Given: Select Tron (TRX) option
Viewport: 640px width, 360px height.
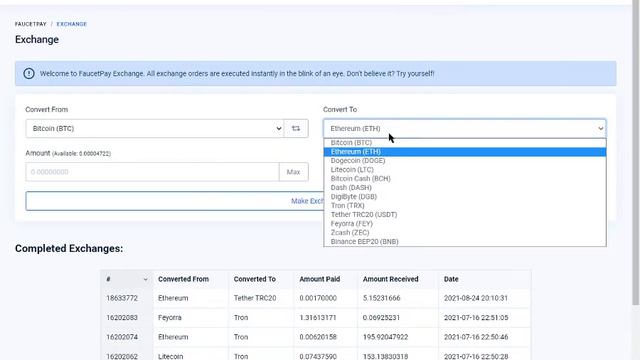Looking at the screenshot, I should click(x=464, y=206).
